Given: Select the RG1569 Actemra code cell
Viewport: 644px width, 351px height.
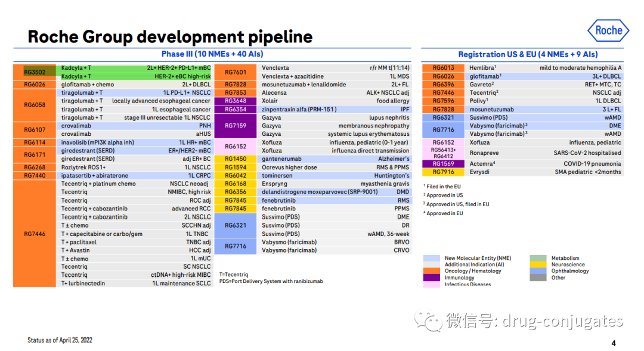Looking at the screenshot, I should point(443,164).
